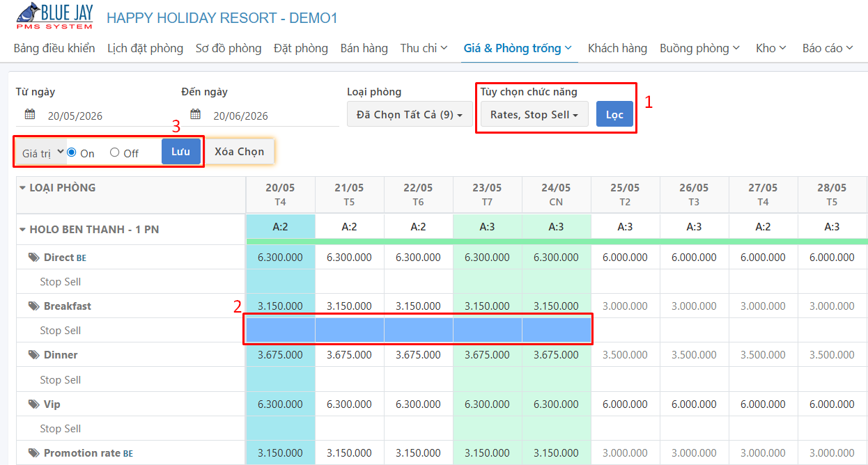The height and width of the screenshot is (465, 868).
Task: Open the Giá & Phòng trống menu
Action: [518, 48]
